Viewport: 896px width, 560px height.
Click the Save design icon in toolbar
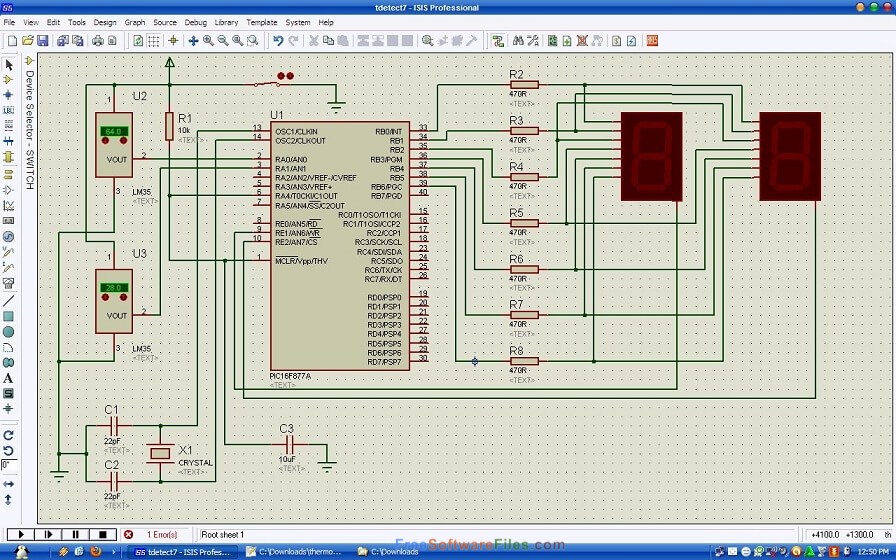click(x=43, y=41)
